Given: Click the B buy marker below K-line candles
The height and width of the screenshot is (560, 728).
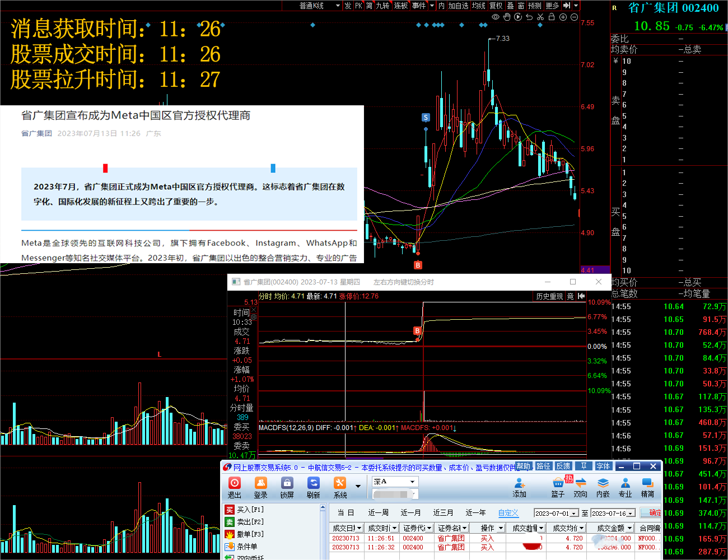Looking at the screenshot, I should pyautogui.click(x=418, y=265).
